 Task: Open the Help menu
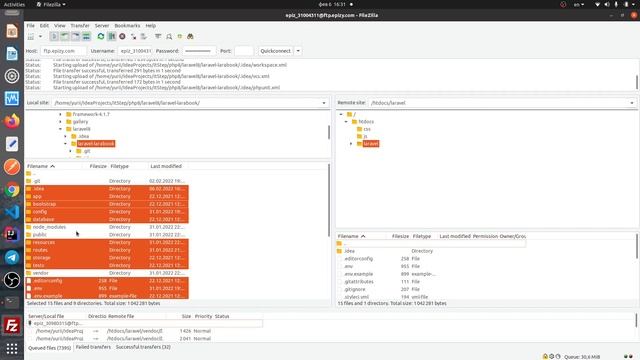click(x=151, y=26)
